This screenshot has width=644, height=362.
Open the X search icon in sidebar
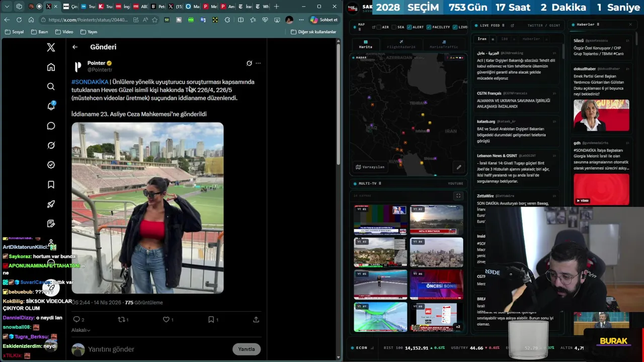51,86
